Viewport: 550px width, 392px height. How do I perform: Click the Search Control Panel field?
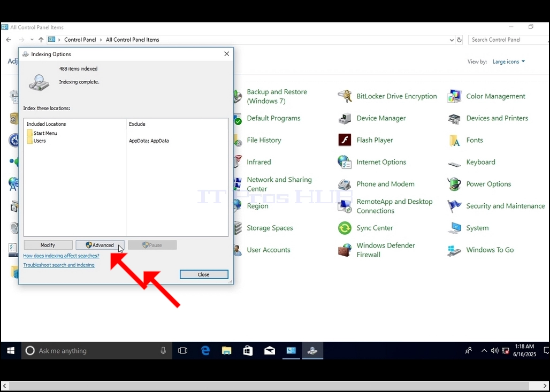pyautogui.click(x=509, y=40)
